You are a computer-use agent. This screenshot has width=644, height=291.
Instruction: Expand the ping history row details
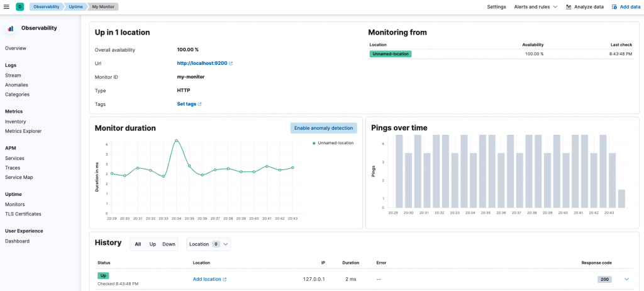coord(626,279)
